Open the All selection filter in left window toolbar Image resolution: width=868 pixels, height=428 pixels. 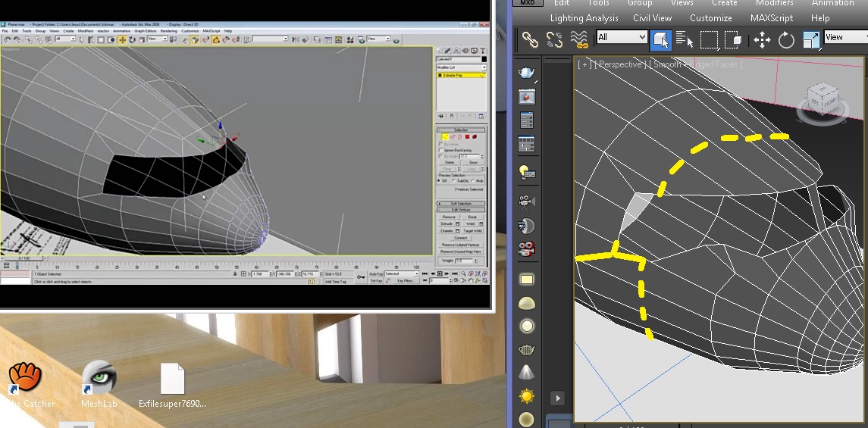pyautogui.click(x=65, y=39)
